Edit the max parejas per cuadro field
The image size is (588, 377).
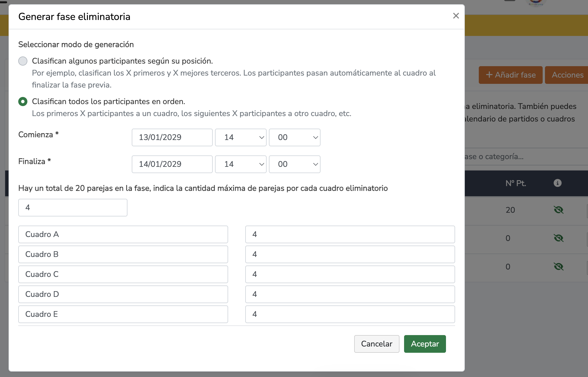[x=73, y=208]
